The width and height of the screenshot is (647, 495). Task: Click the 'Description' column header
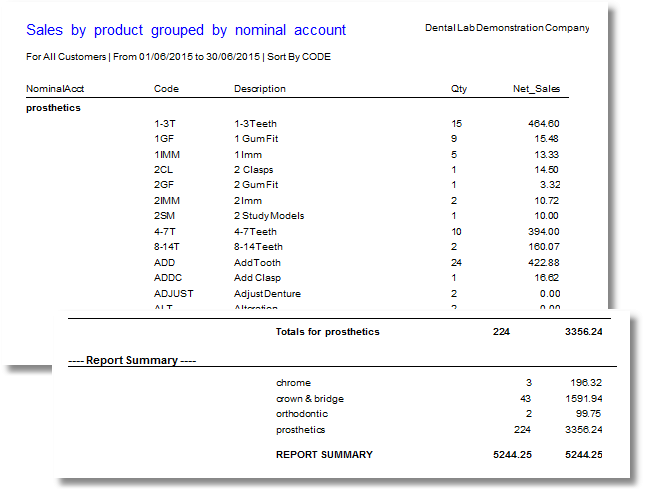click(260, 89)
